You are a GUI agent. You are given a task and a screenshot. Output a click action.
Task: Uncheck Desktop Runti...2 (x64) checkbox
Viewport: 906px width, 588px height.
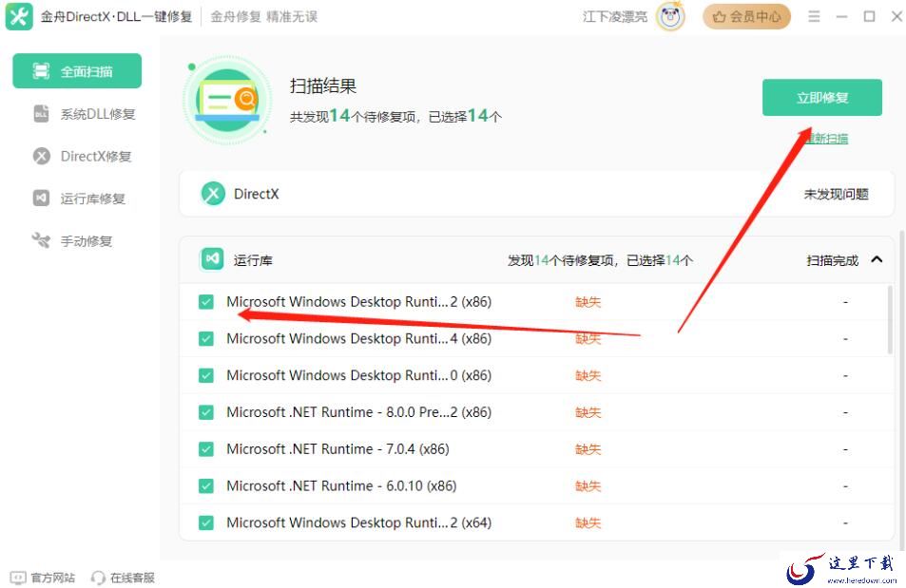[x=206, y=522]
